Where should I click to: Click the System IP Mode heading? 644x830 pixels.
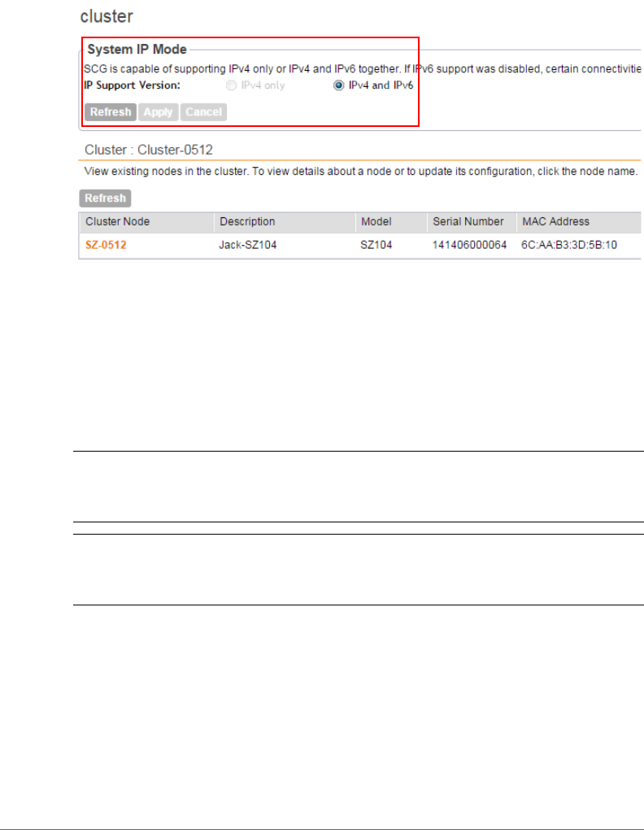tap(137, 49)
